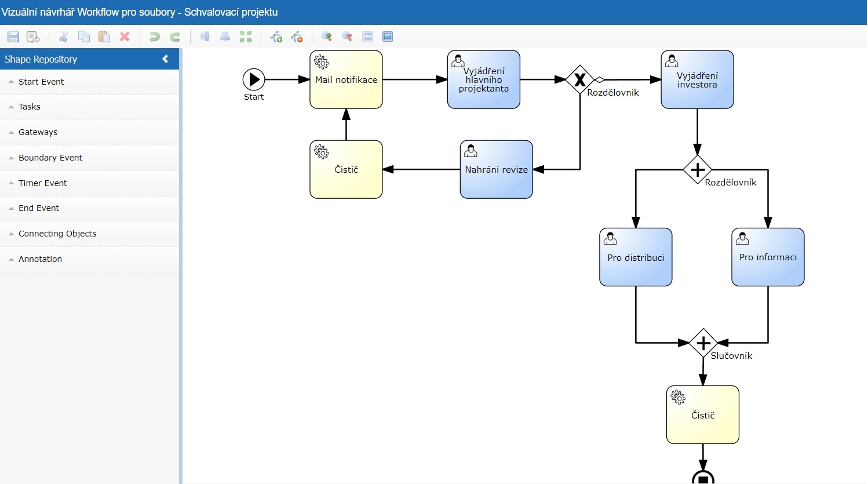Select the exclusive Rozdělovník X gateway
Image resolution: width=868 pixels, height=484 pixels.
coord(580,80)
